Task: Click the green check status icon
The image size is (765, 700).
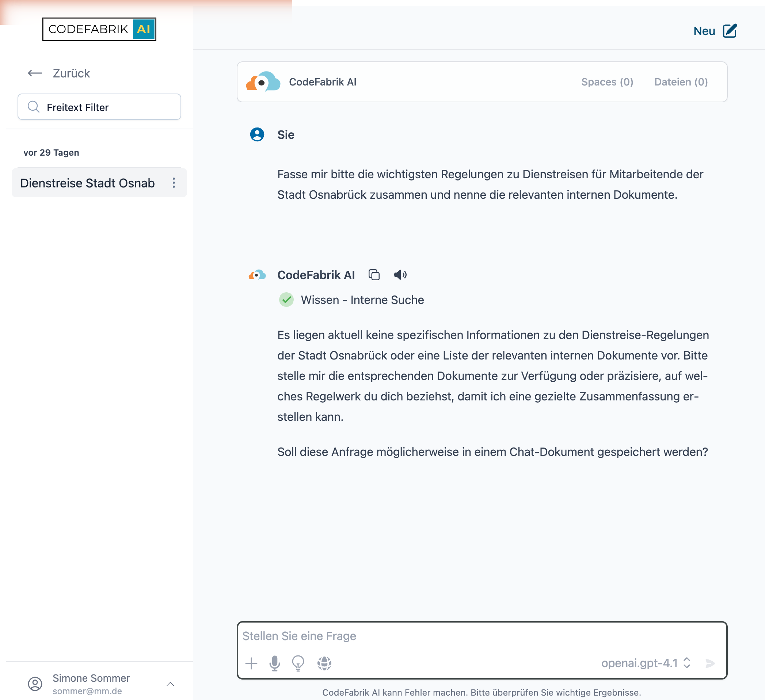Action: [286, 300]
